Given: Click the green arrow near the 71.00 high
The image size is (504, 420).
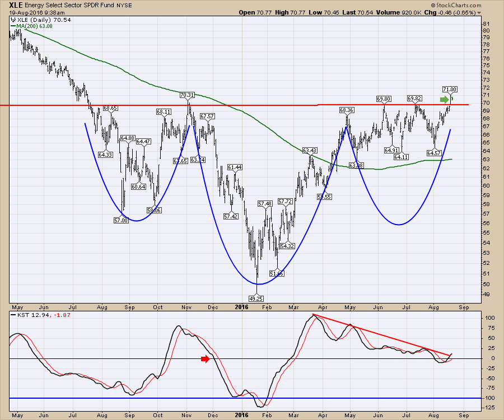Looking at the screenshot, I should coord(445,100).
